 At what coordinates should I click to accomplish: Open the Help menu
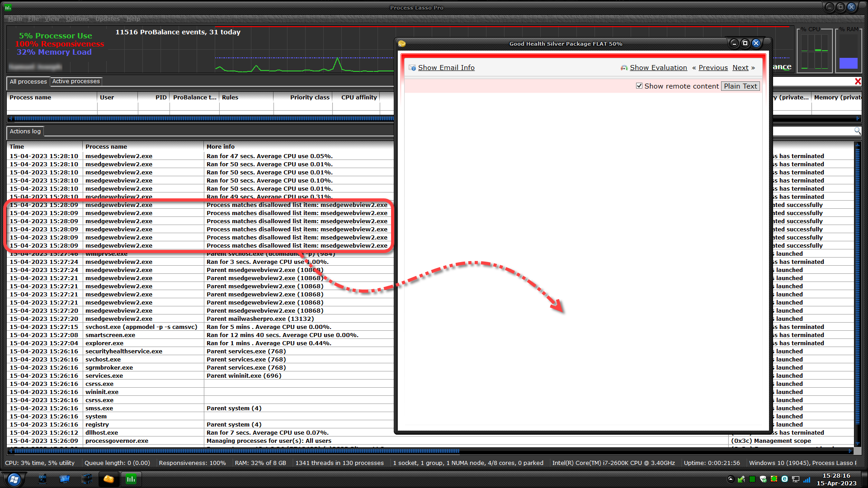point(133,19)
